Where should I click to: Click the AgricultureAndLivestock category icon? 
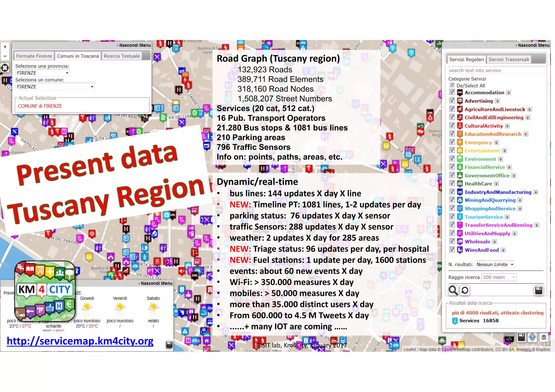click(x=460, y=109)
